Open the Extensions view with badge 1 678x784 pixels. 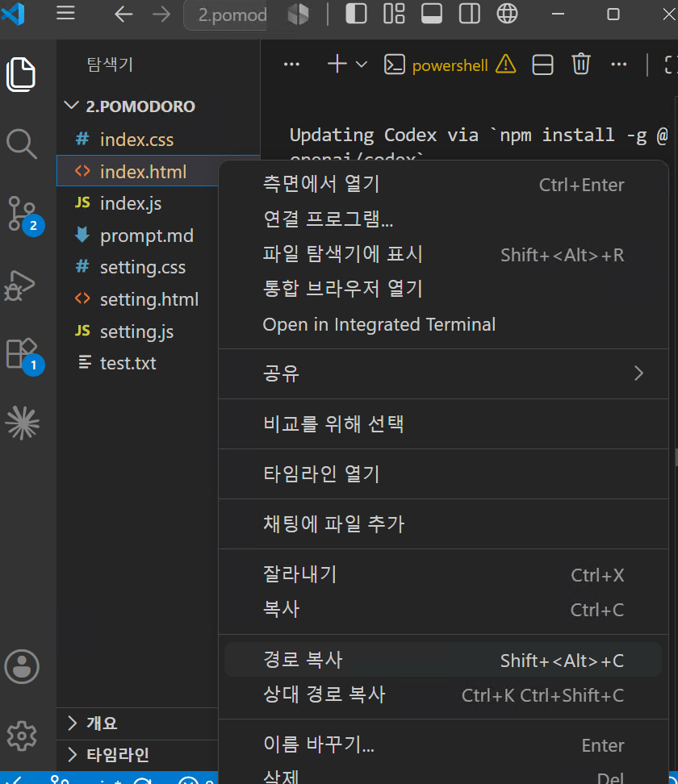(x=24, y=356)
